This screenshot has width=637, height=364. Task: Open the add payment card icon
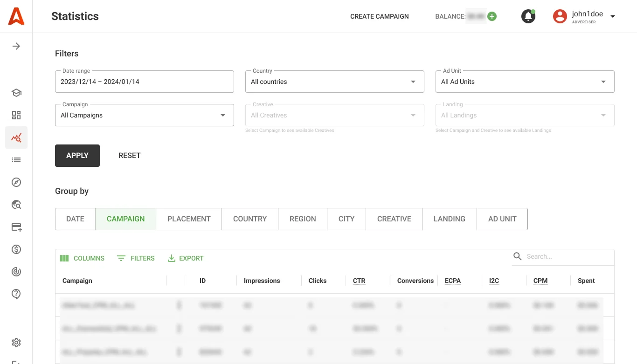pos(16,227)
